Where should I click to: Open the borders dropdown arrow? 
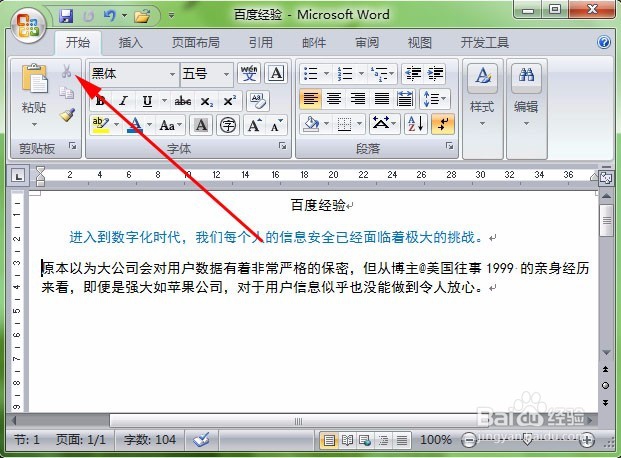pyautogui.click(x=360, y=124)
